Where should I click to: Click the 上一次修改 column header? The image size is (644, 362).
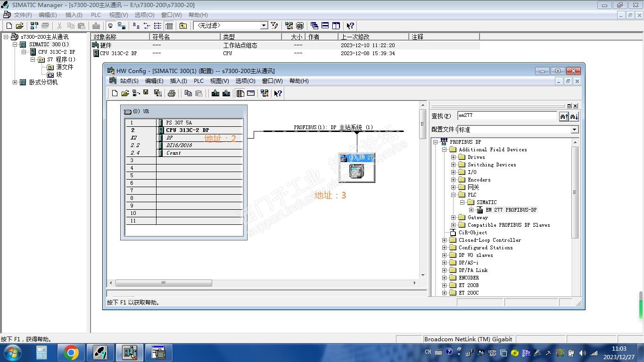click(373, 37)
